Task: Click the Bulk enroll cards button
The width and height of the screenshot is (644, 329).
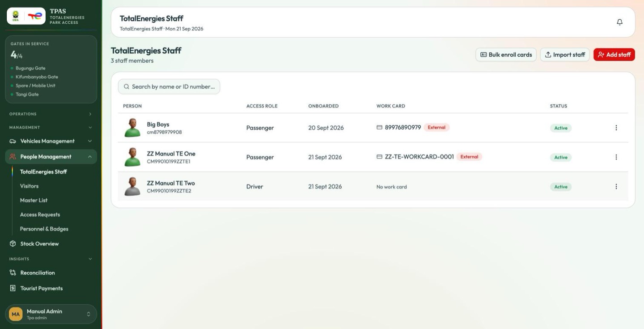Action: click(x=506, y=55)
